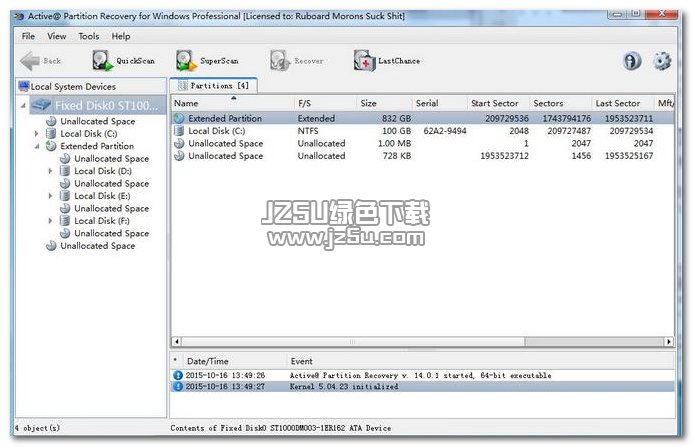Click the 1743794176 sectors cell

(567, 118)
